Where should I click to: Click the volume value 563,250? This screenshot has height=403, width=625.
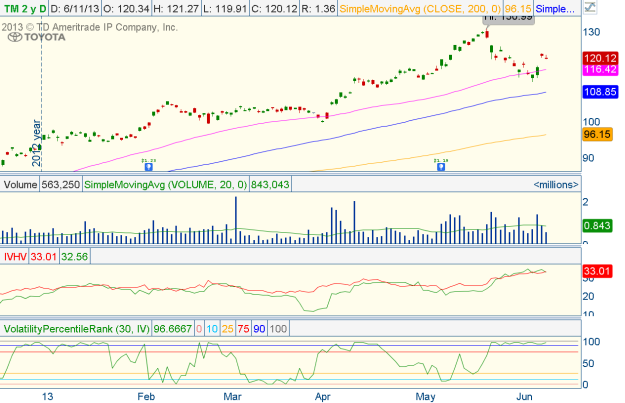coord(61,185)
